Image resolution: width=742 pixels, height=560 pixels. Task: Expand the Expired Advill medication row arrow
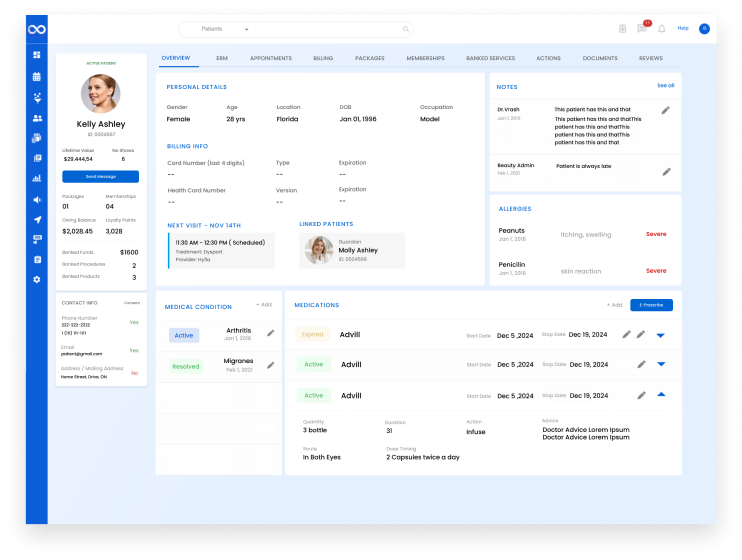(x=661, y=335)
